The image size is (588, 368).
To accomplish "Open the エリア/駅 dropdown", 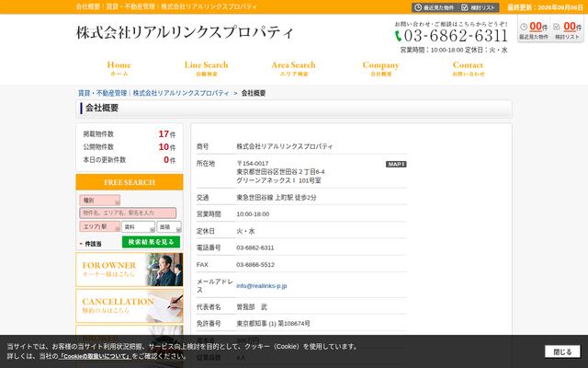I will pyautogui.click(x=100, y=226).
